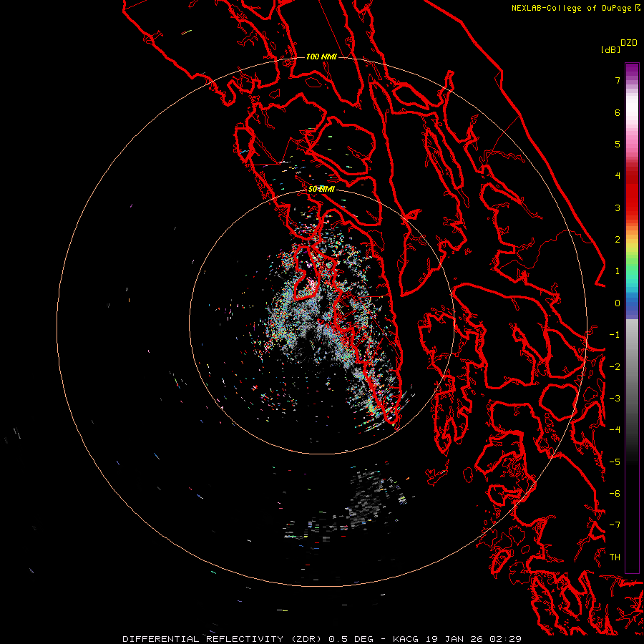The width and height of the screenshot is (644, 644).
Task: Click the 7 value on the color scale
Action: click(618, 80)
